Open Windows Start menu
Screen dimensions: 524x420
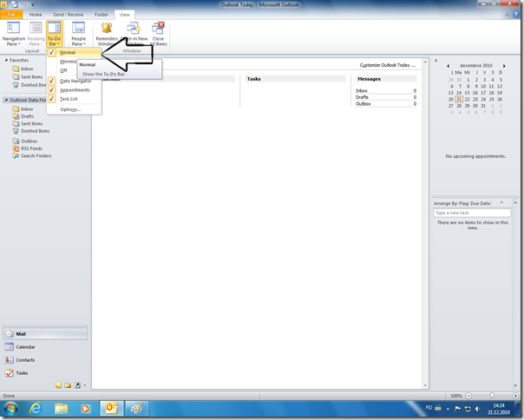coord(10,409)
